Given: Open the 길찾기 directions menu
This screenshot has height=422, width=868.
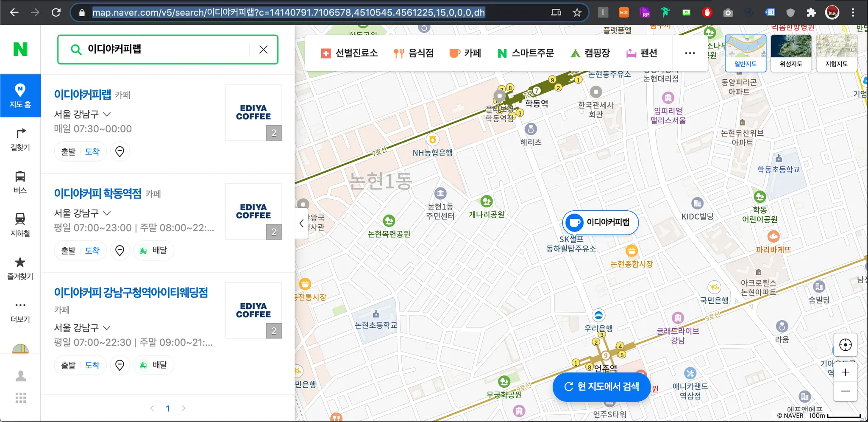Looking at the screenshot, I should pyautogui.click(x=20, y=140).
